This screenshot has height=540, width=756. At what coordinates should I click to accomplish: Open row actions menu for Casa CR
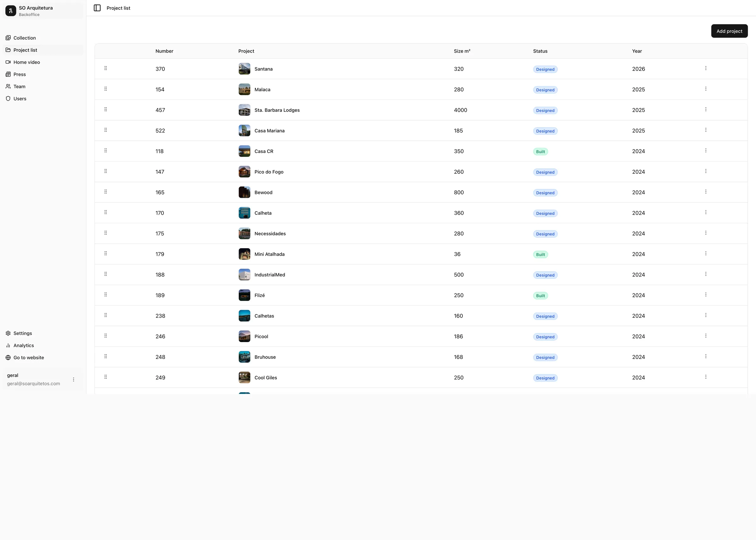pyautogui.click(x=706, y=151)
